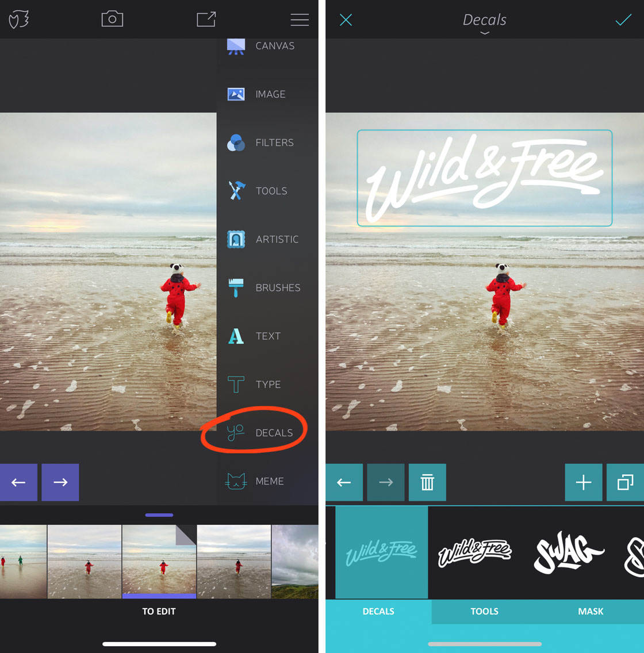The height and width of the screenshot is (653, 644).
Task: Tap the Type T icon
Action: click(x=236, y=384)
